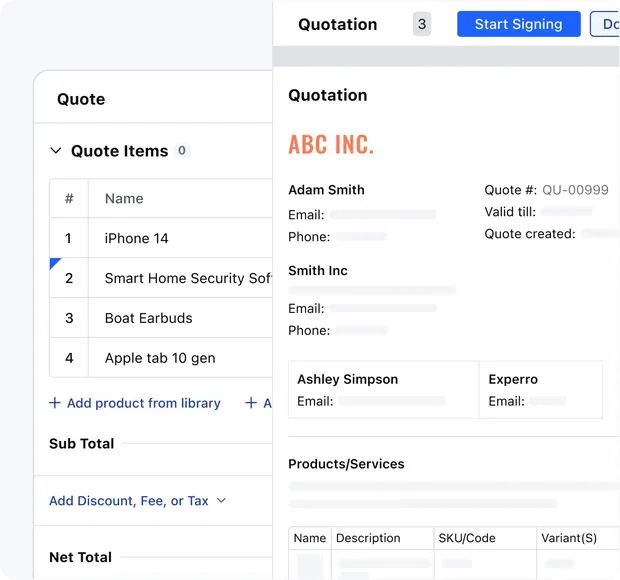Click the blue corner flag on row 2
This screenshot has width=620, height=580.
[54, 262]
